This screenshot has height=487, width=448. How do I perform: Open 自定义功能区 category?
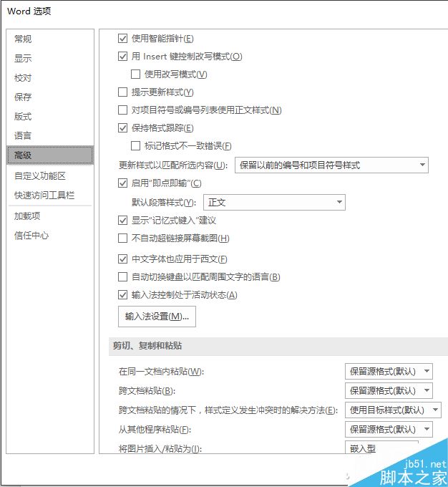pyautogui.click(x=50, y=176)
